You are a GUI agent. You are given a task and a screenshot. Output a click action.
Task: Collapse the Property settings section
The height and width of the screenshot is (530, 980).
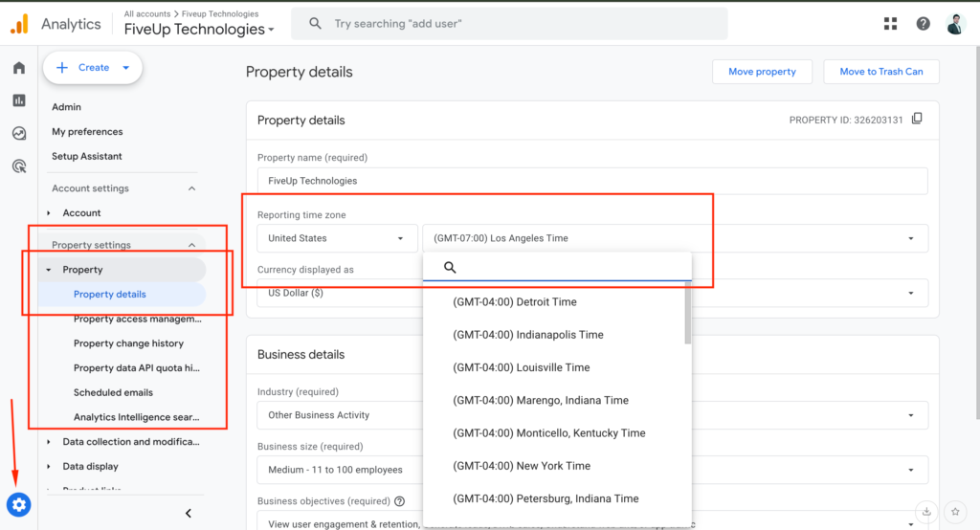(x=191, y=245)
